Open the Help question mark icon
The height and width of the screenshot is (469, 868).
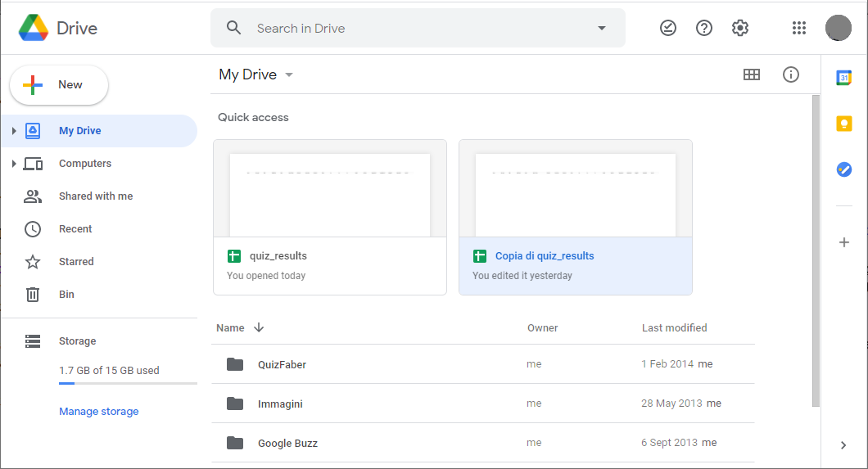[704, 28]
